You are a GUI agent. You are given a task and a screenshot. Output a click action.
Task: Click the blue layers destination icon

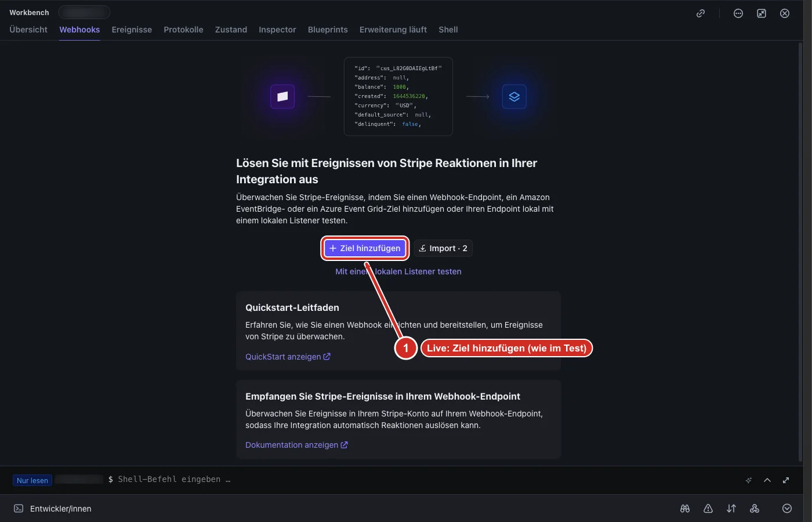[514, 96]
